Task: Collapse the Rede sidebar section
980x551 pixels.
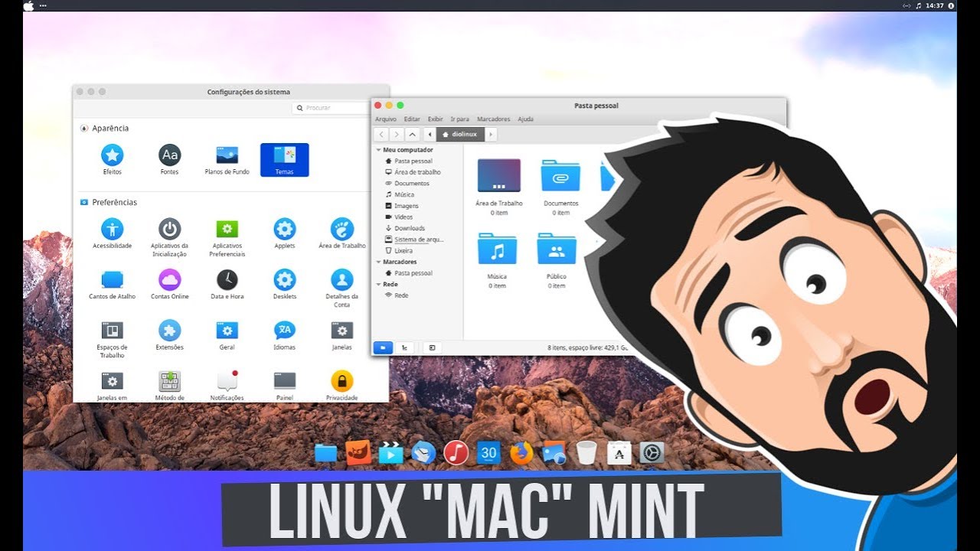Action: click(x=378, y=284)
